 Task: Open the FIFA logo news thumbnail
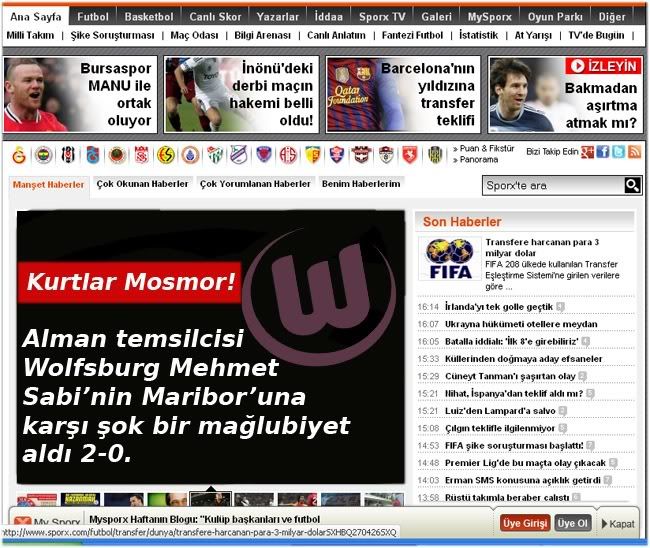point(450,259)
